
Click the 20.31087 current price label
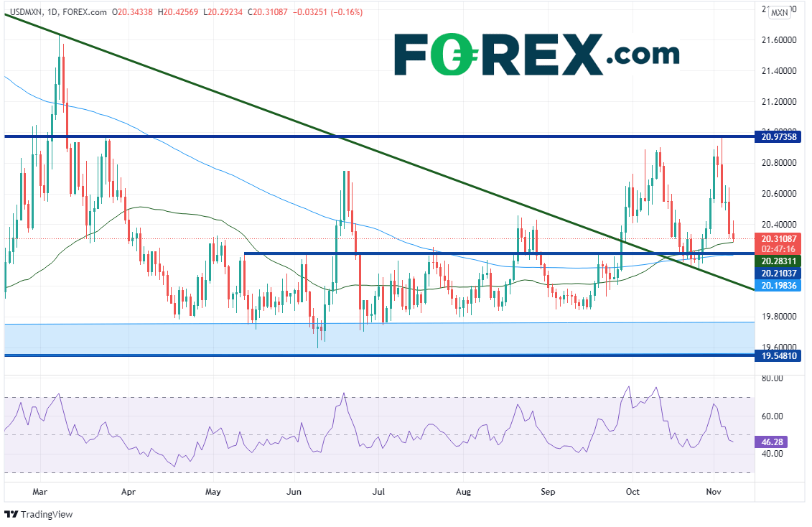tap(778, 238)
